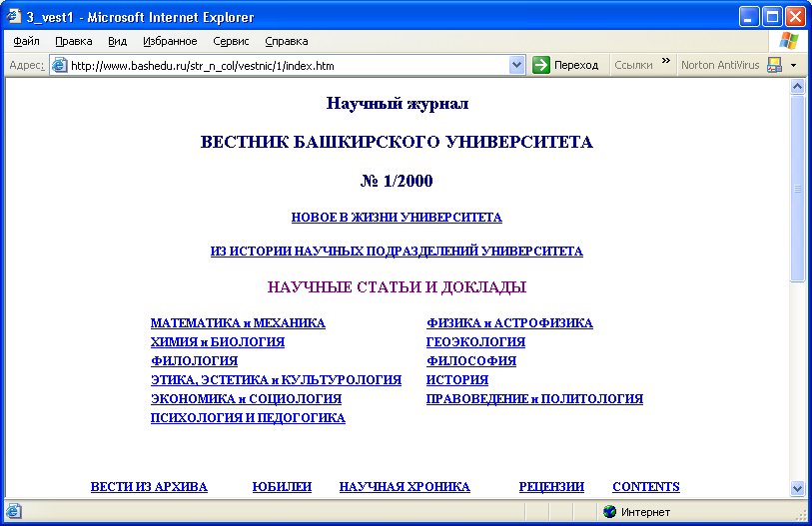Click the Norton AntiVirus icon
Screen dimensions: 812x526
tap(774, 65)
